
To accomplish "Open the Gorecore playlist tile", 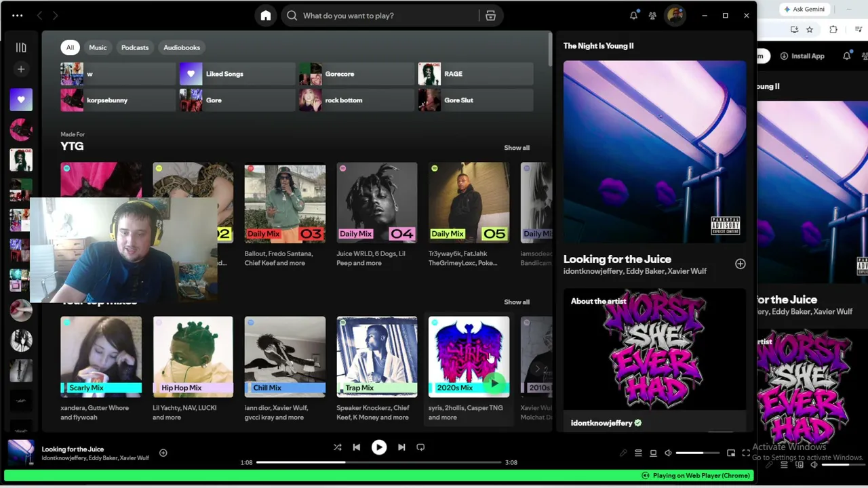I will [357, 74].
